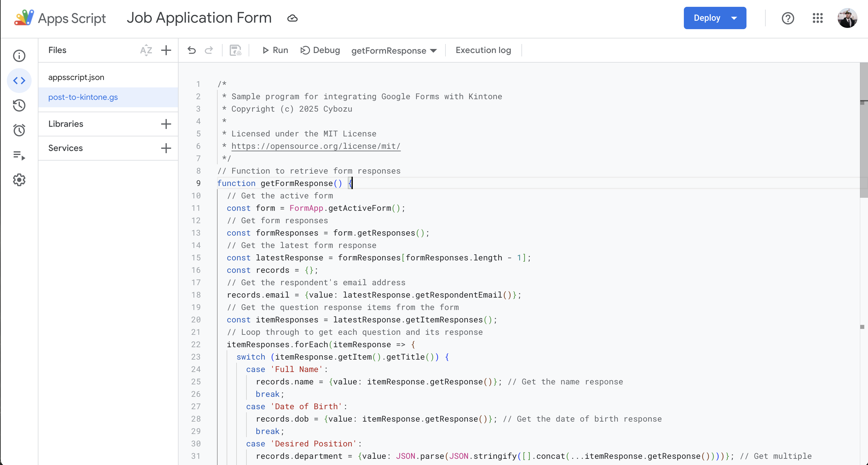View the project Executions list

19,156
